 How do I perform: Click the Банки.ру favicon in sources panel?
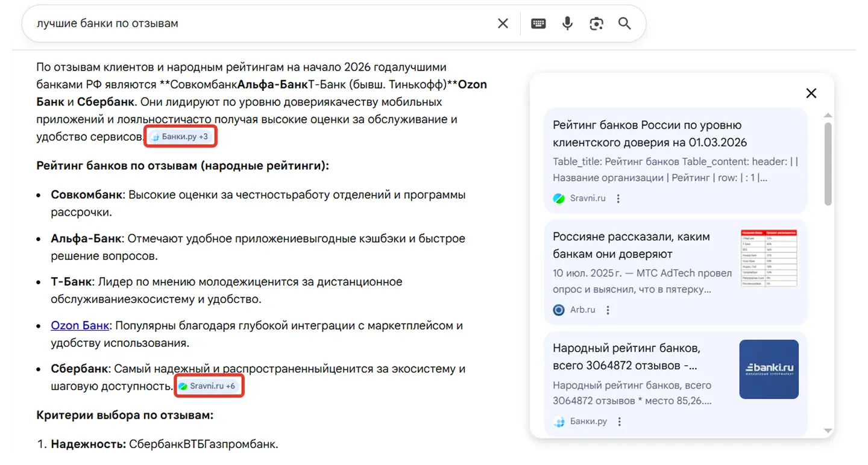click(x=559, y=422)
